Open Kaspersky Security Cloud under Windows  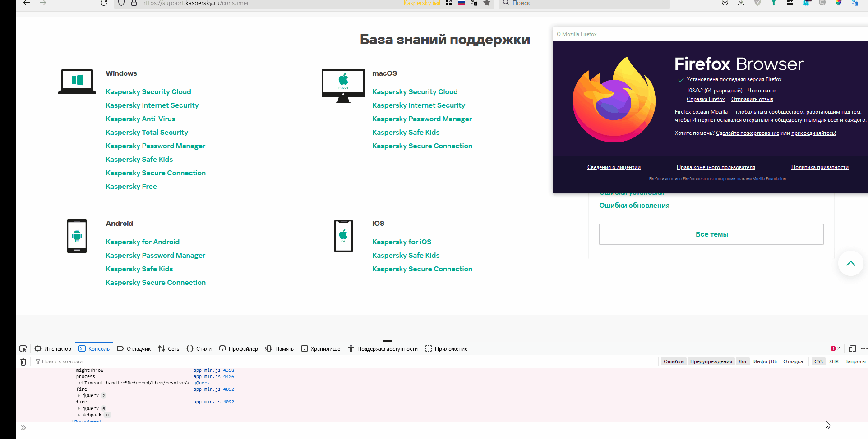[x=148, y=92]
